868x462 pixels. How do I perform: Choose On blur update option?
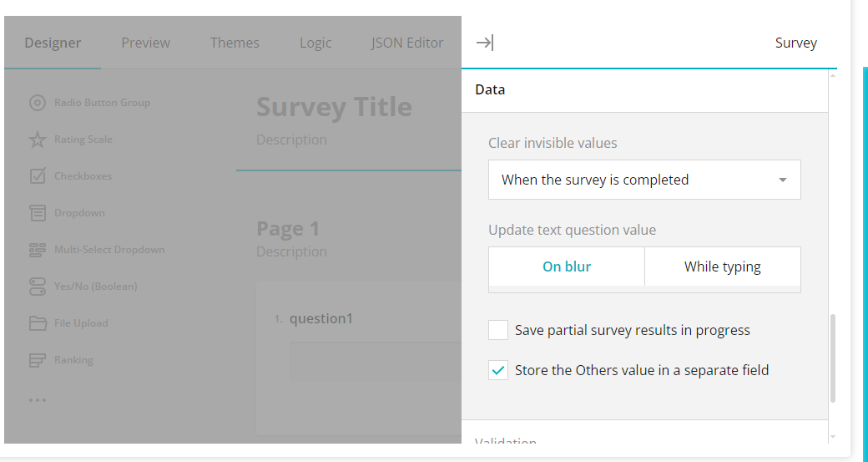567,267
